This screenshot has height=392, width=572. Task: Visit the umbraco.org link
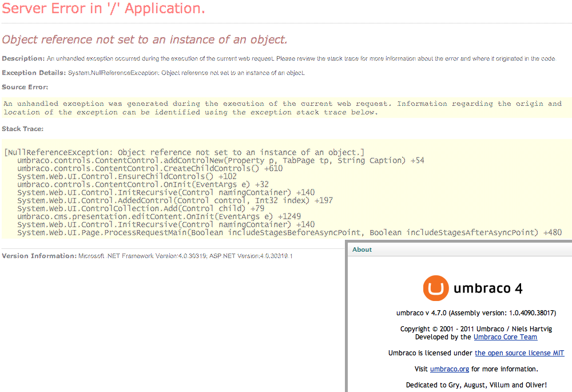pyautogui.click(x=450, y=369)
